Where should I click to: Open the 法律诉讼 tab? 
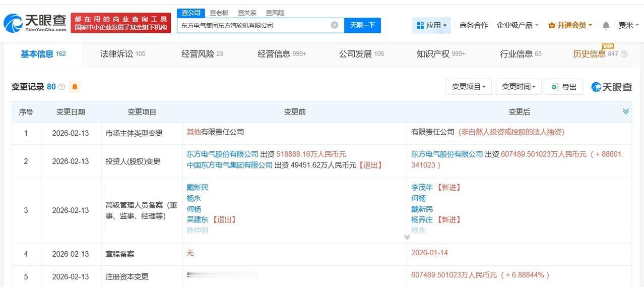(x=122, y=54)
